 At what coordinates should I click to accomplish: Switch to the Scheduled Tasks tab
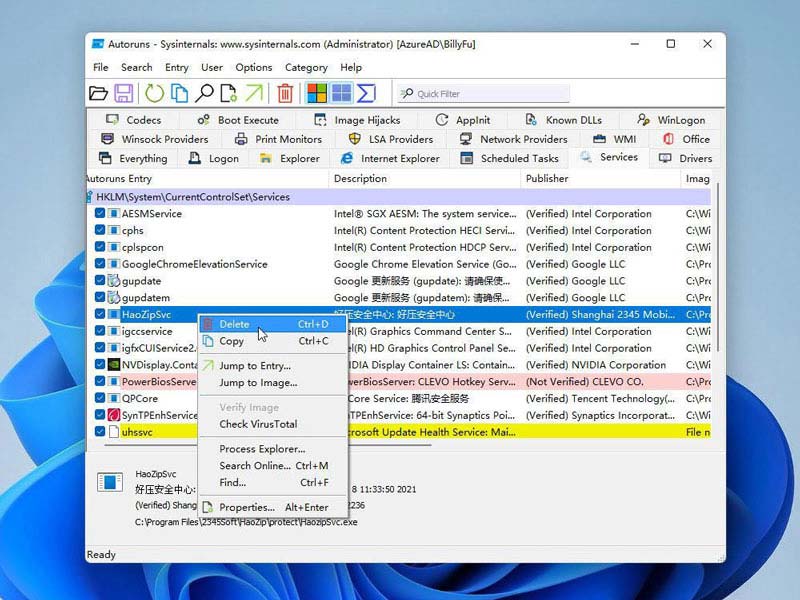(518, 158)
